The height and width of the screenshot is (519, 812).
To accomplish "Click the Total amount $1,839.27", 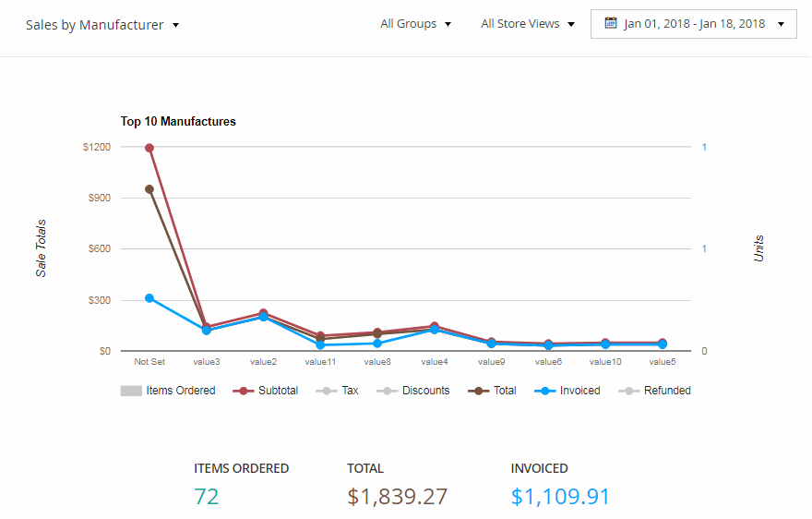I will coord(398,497).
